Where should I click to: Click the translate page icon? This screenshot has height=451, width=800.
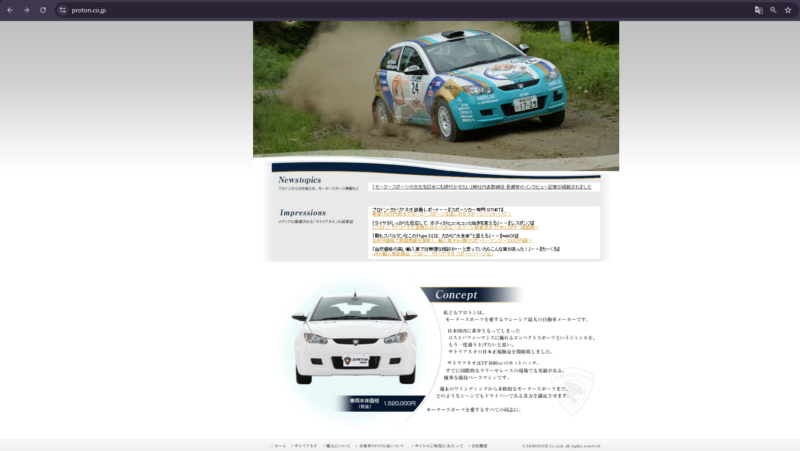click(x=758, y=9)
